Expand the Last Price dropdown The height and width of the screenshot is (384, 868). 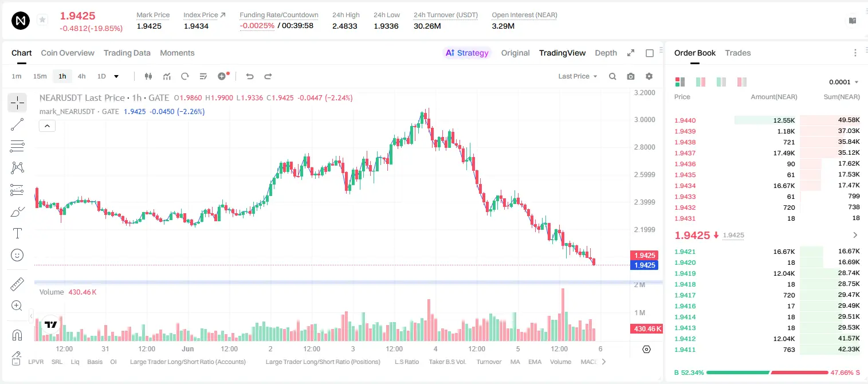coord(578,76)
